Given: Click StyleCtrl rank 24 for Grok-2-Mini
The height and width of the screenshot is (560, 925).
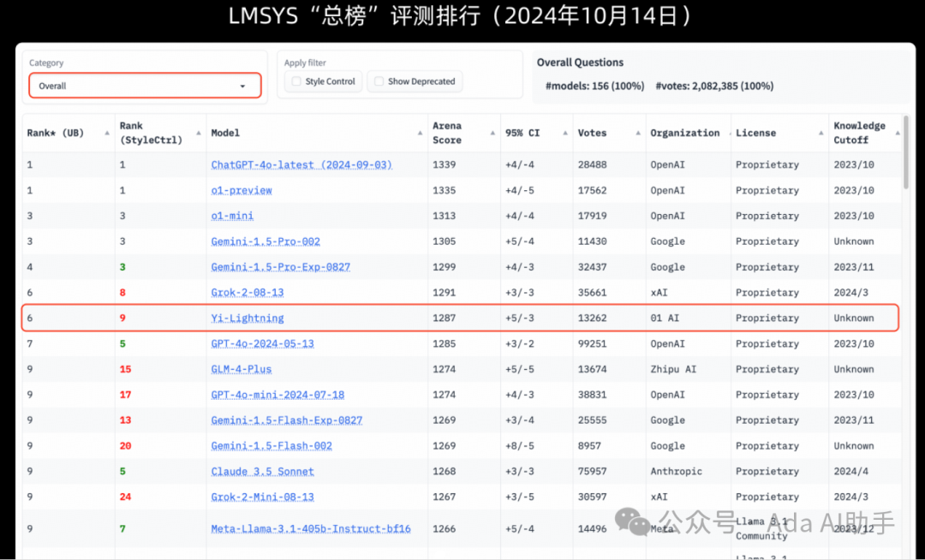Looking at the screenshot, I should pos(126,497).
